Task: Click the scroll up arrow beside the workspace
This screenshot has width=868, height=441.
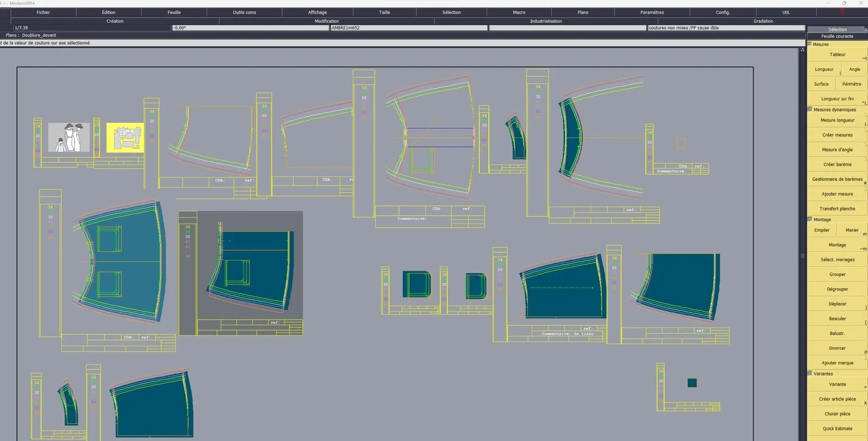Action: click(x=802, y=50)
